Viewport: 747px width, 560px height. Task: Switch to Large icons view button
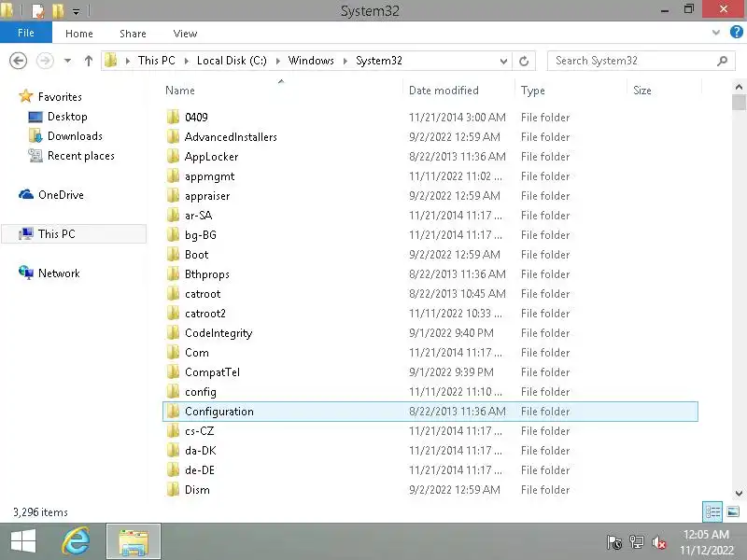click(733, 511)
